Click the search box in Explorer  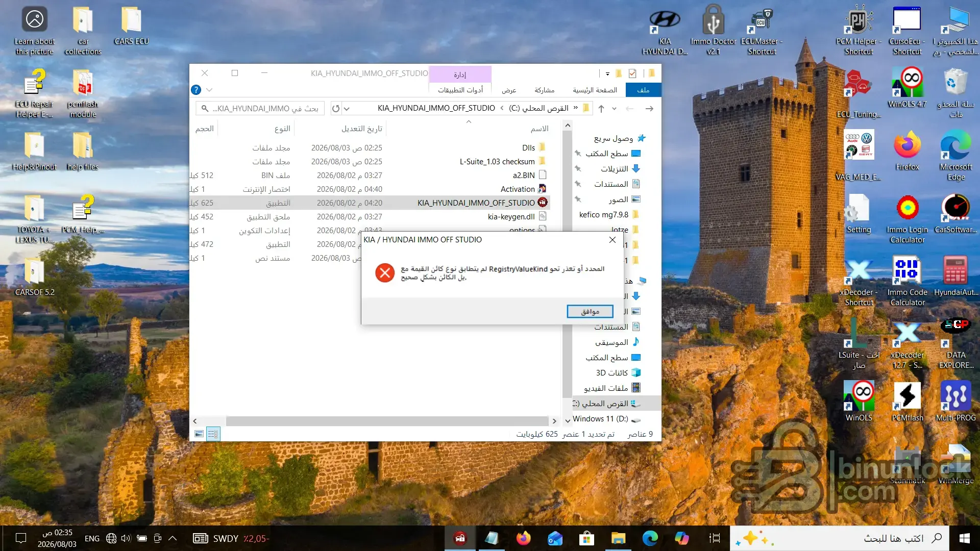coord(260,108)
